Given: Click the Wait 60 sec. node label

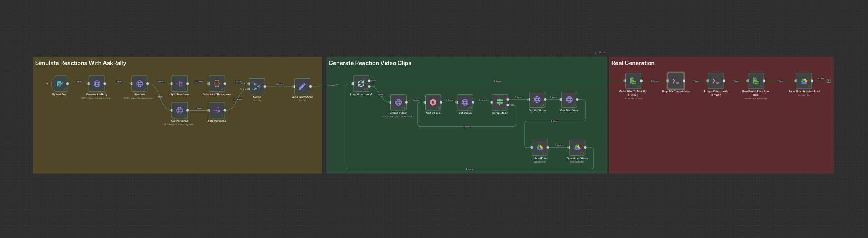Looking at the screenshot, I should point(433,113).
